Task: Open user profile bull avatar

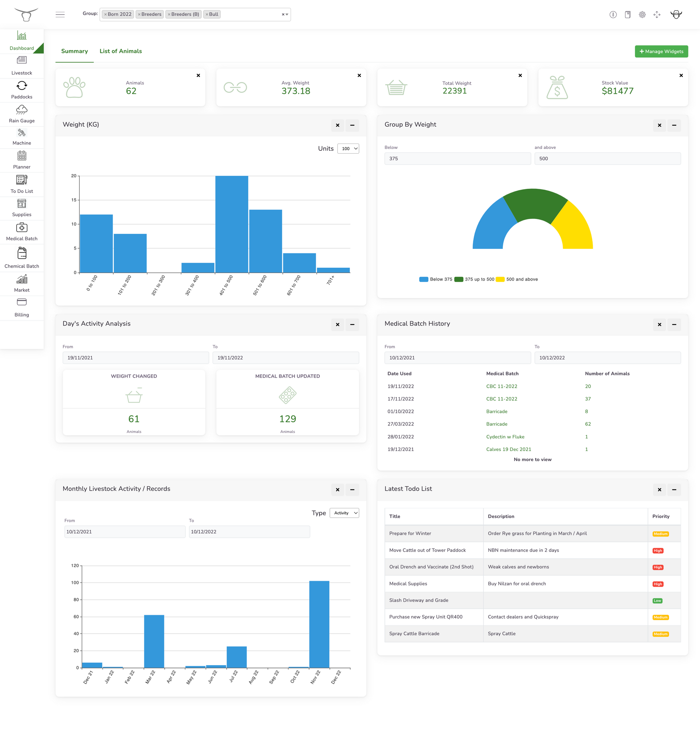Action: [x=676, y=14]
